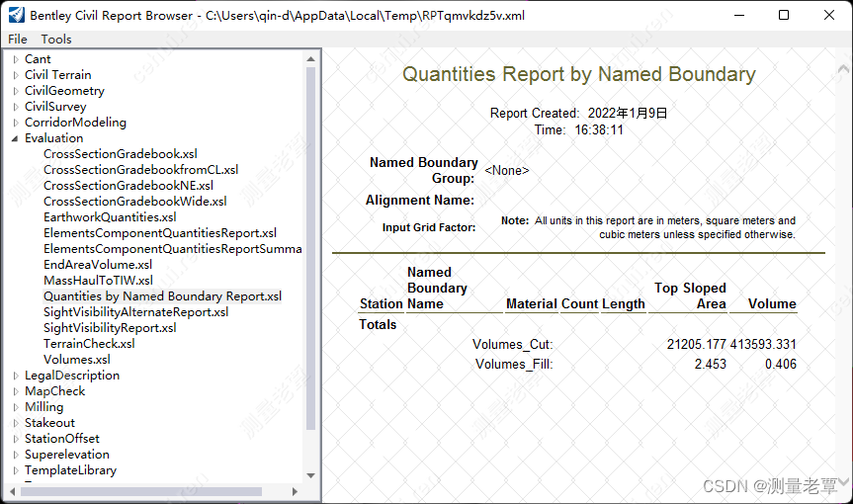Expand the Stakeout tree node
Viewport: 853px width, 504px height.
pyautogui.click(x=16, y=422)
